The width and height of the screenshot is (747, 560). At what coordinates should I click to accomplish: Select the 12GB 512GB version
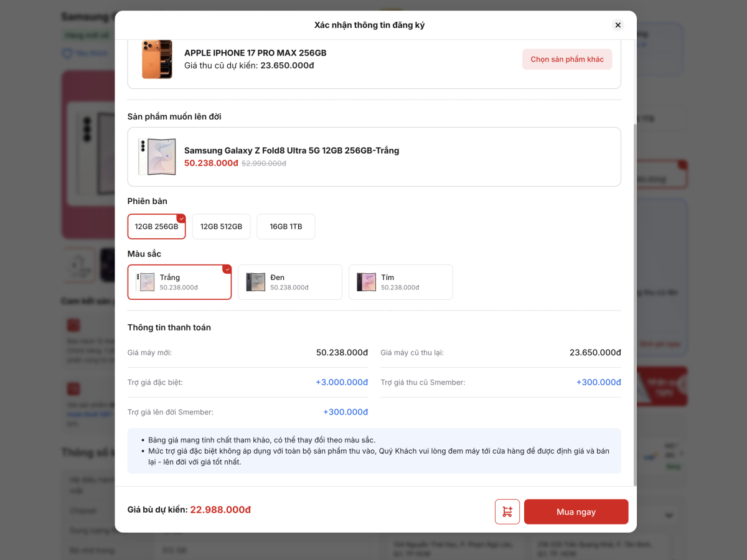(221, 226)
